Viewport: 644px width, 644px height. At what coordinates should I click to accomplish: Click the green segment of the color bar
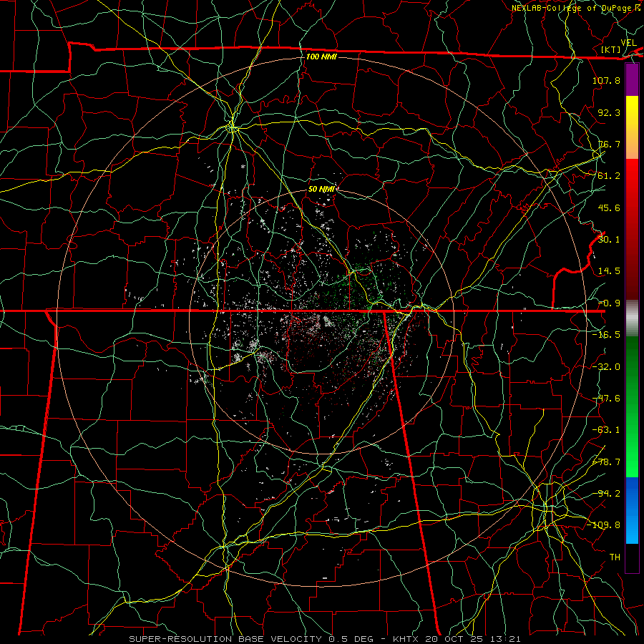pos(632,406)
